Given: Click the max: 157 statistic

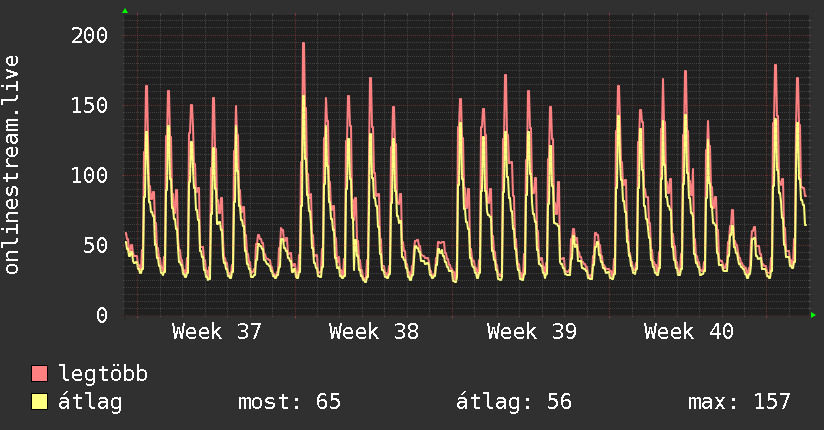Looking at the screenshot, I should [x=739, y=402].
